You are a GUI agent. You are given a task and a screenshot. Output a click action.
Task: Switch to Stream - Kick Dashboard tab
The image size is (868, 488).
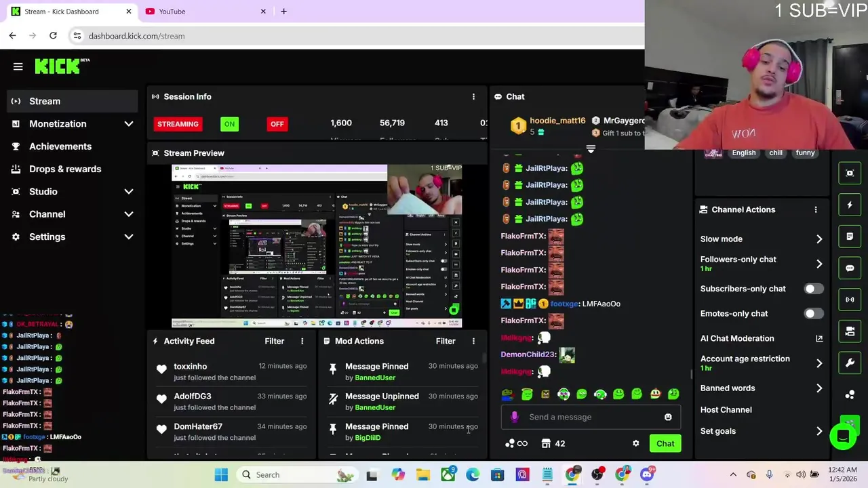70,12
